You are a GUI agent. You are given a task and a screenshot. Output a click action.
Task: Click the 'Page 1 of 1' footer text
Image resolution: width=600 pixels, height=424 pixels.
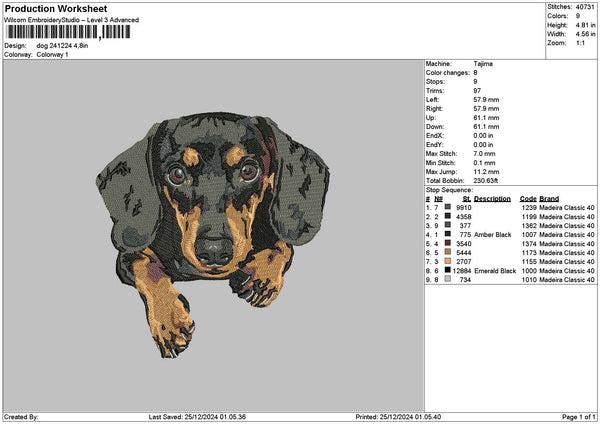click(579, 417)
